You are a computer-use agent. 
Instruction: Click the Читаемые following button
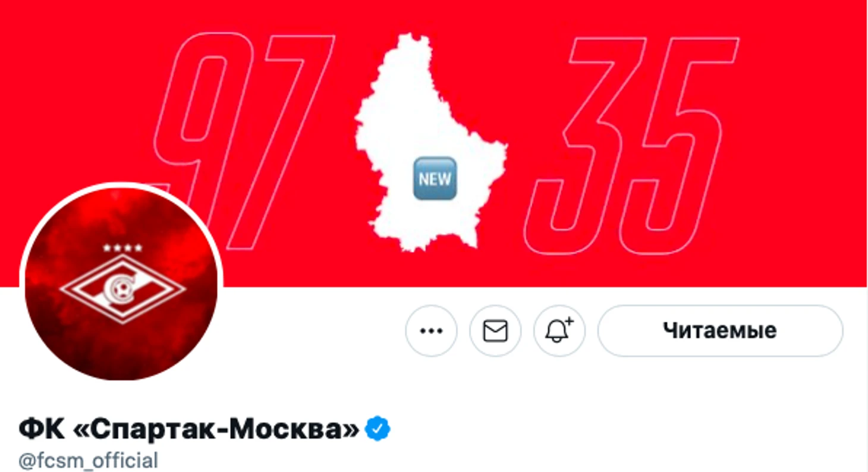click(720, 331)
